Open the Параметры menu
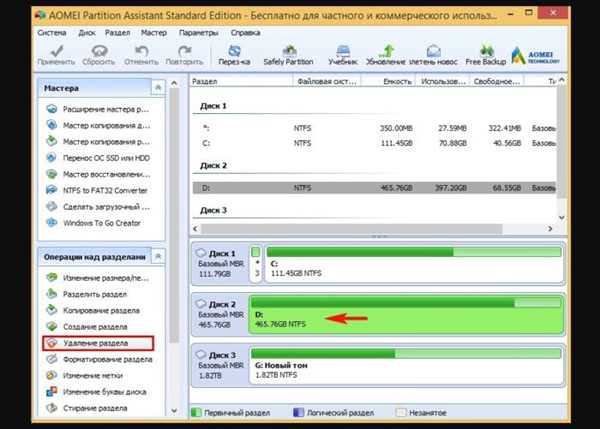 click(x=199, y=33)
